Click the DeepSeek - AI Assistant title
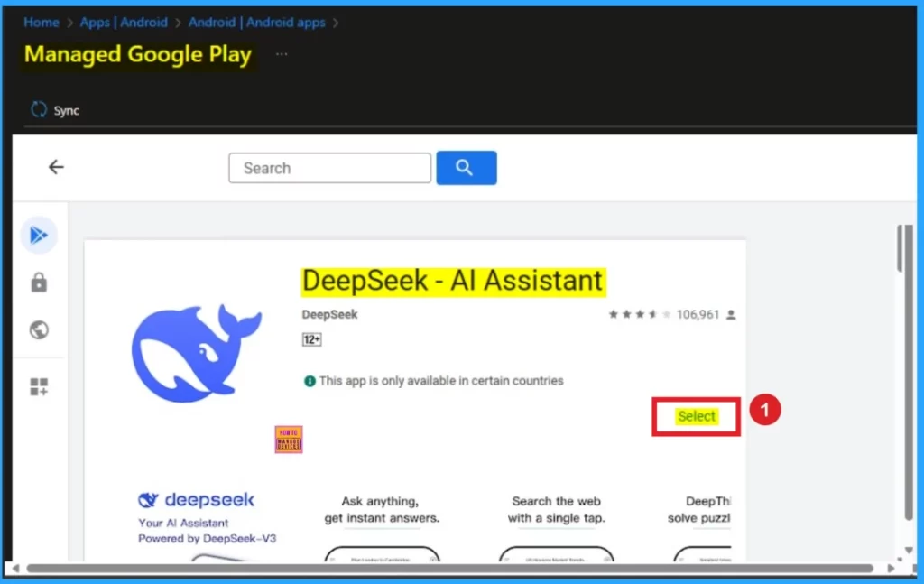The width and height of the screenshot is (924, 584). (x=453, y=281)
